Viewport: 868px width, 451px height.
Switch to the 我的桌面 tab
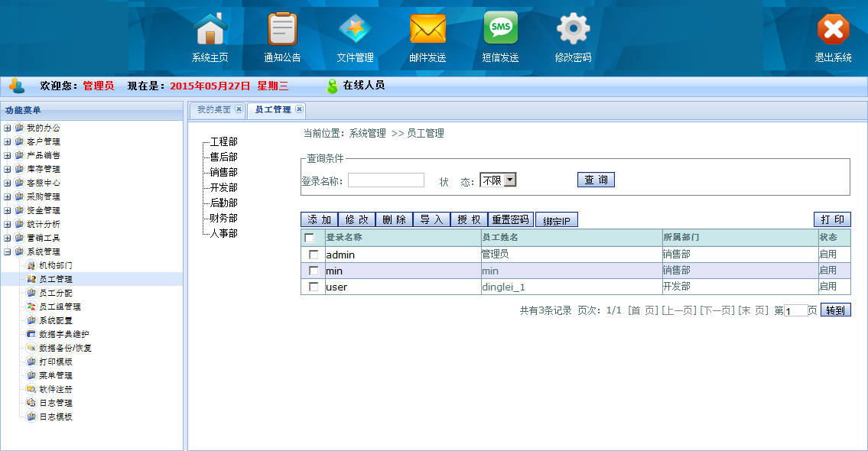tap(213, 110)
